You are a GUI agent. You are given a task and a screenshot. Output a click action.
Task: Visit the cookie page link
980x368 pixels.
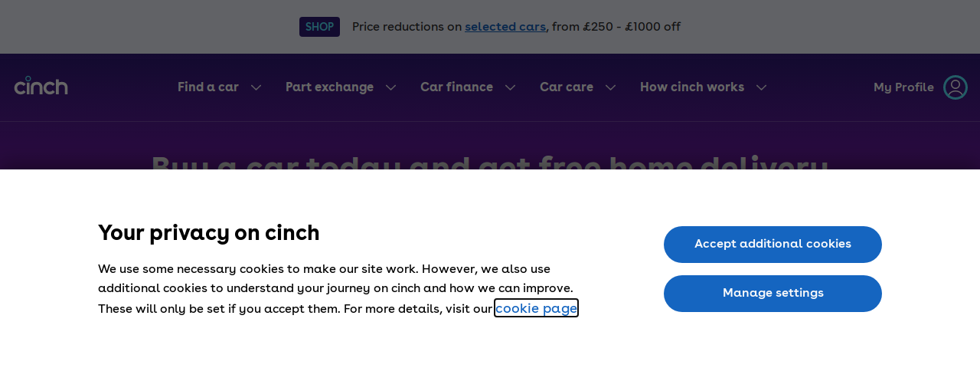536,308
